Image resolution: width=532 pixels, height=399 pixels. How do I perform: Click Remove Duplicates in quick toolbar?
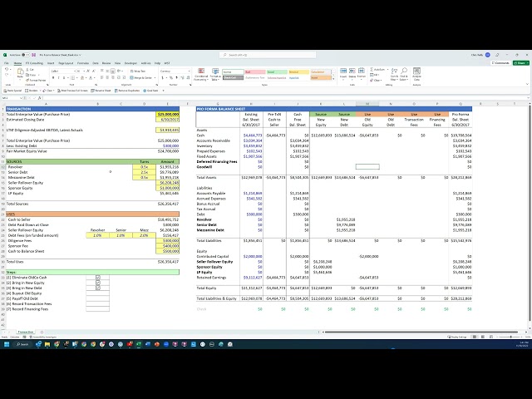coord(127,91)
